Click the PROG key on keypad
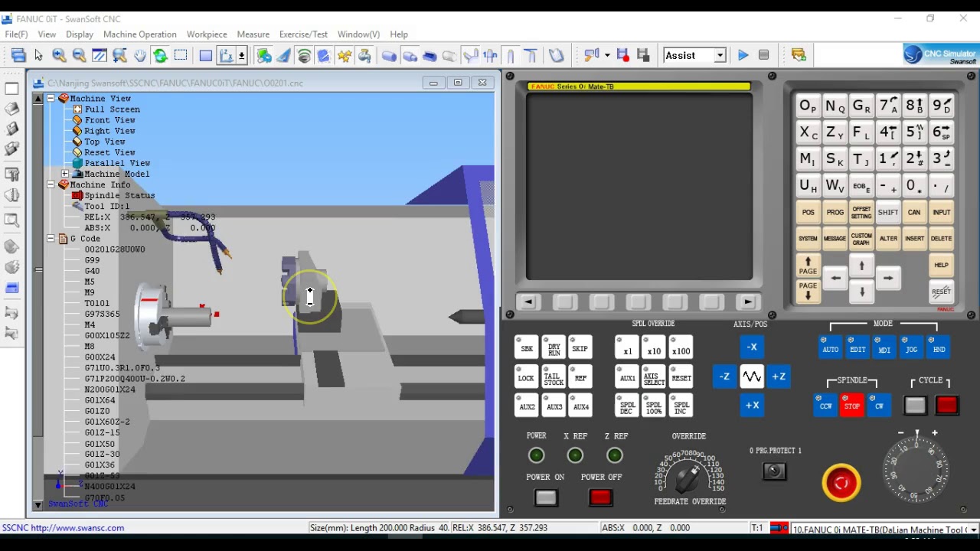 click(835, 213)
